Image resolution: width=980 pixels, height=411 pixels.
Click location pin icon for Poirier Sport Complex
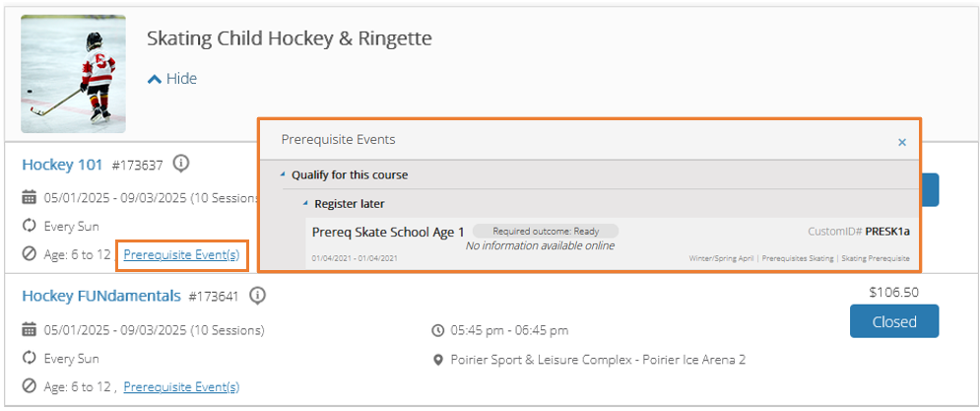(438, 360)
